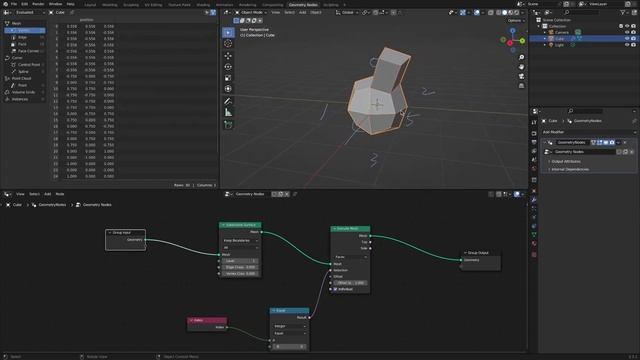Open the node editor Add menu
The height and width of the screenshot is (360, 640).
pyautogui.click(x=47, y=194)
